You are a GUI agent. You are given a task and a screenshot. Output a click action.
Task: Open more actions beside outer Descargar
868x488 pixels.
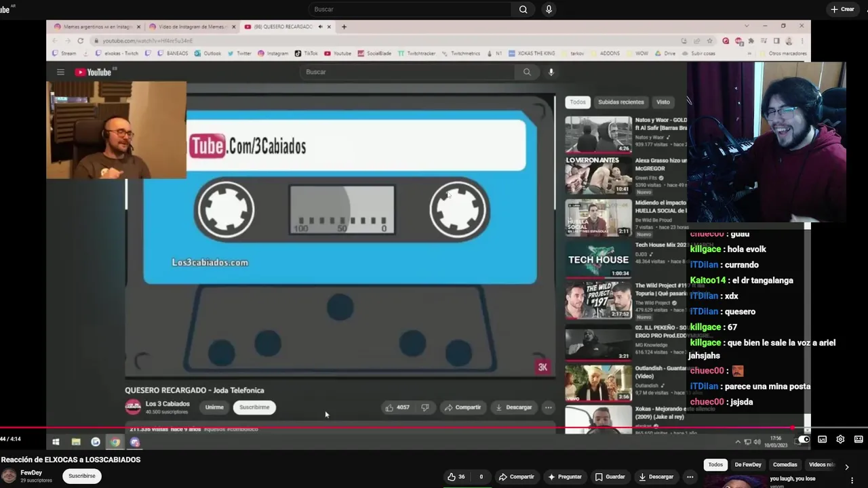tap(690, 476)
